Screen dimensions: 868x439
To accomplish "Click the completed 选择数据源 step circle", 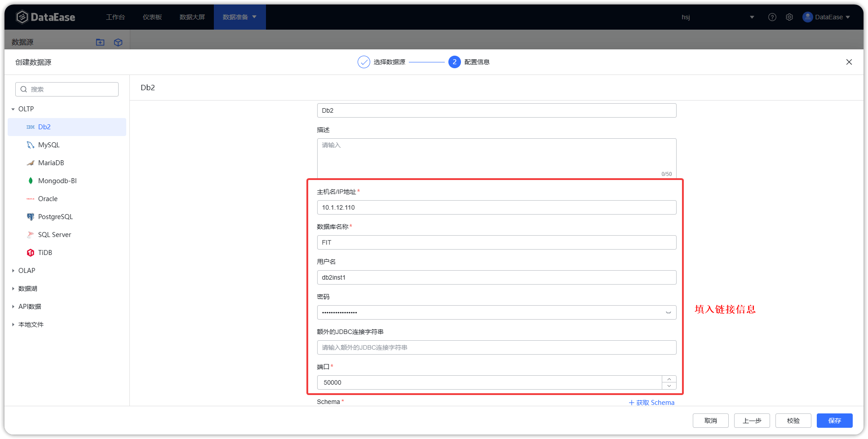I will (x=363, y=62).
